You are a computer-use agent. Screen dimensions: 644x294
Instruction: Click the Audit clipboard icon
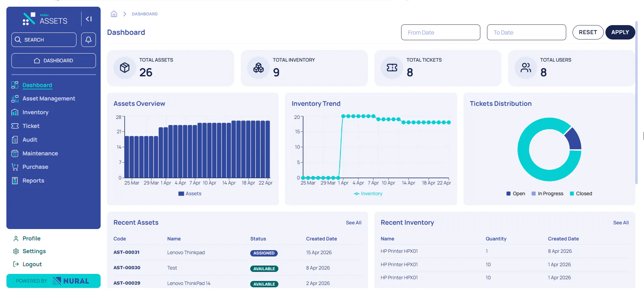[15, 140]
